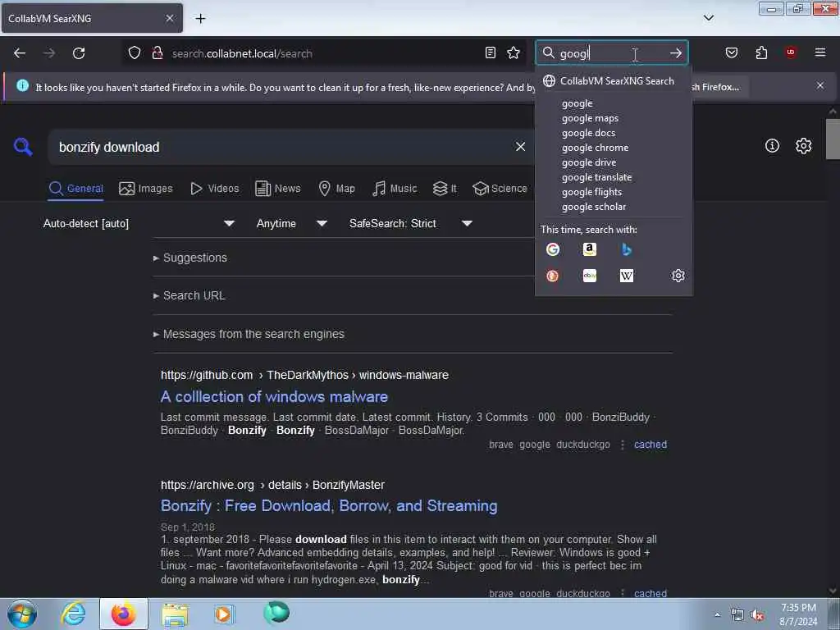
Task: Open the Pocket save icon
Action: [x=731, y=52]
